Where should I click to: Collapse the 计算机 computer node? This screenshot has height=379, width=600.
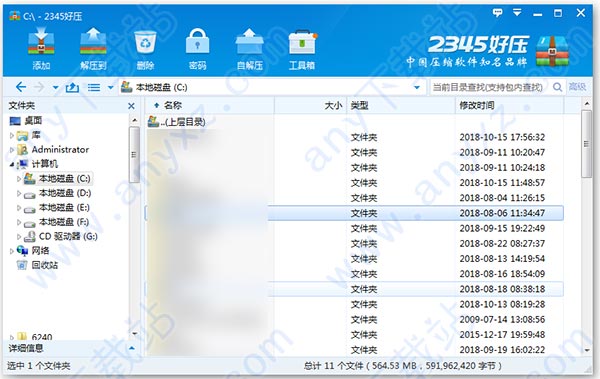[x=12, y=165]
